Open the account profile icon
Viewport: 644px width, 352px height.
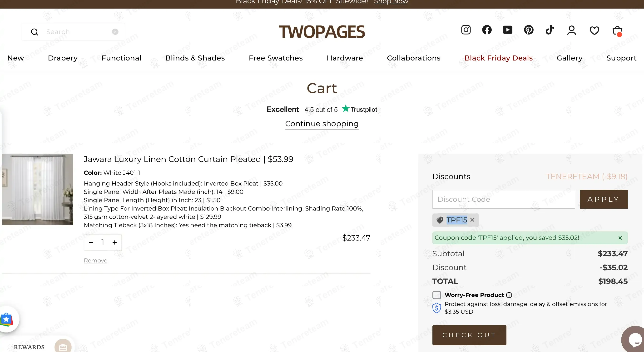pyautogui.click(x=571, y=30)
